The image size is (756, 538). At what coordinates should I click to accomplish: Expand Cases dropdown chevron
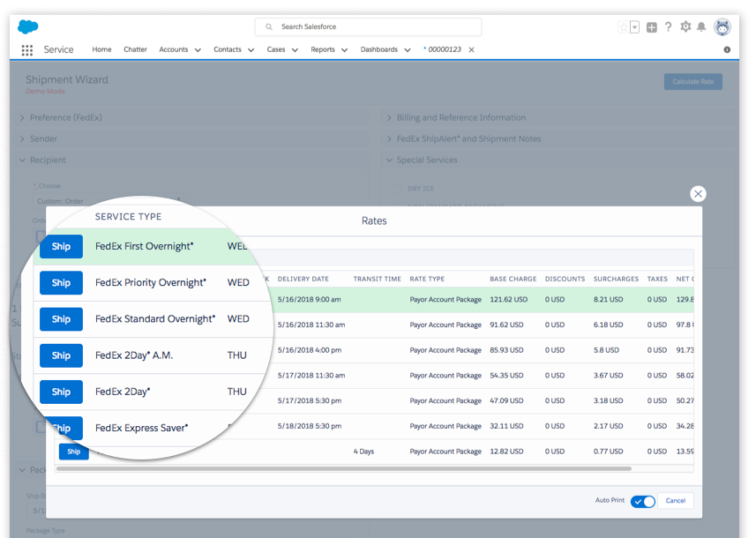click(x=295, y=50)
